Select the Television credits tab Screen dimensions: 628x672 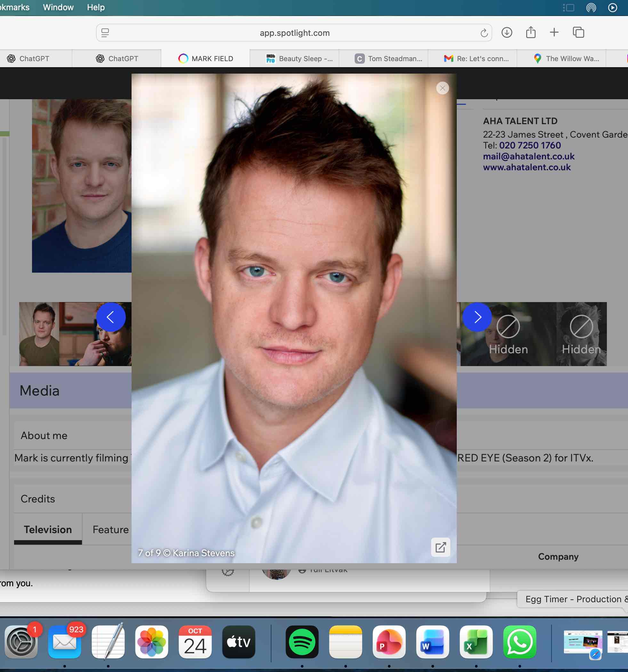coord(48,529)
